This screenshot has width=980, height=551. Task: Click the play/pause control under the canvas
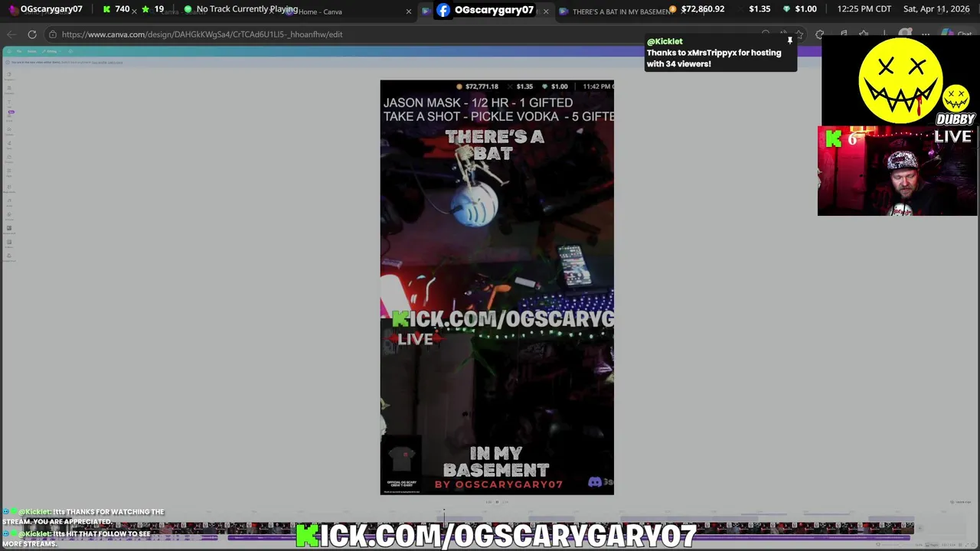tap(496, 502)
